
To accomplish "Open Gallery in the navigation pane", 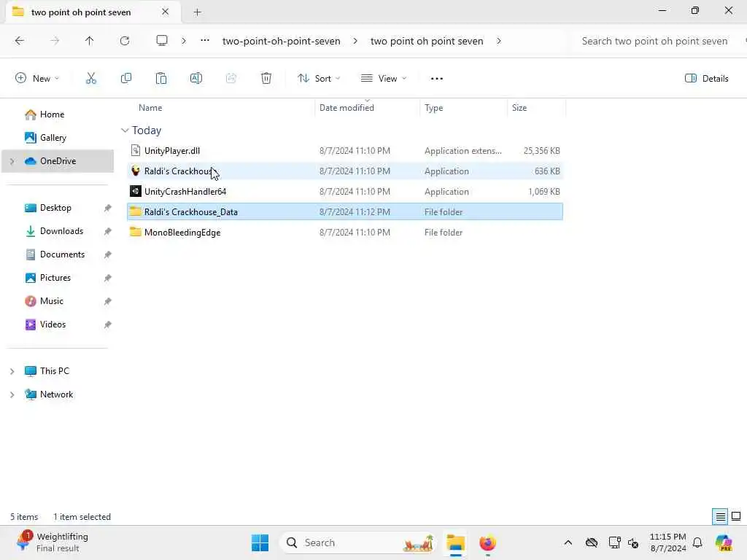I will click(x=53, y=138).
